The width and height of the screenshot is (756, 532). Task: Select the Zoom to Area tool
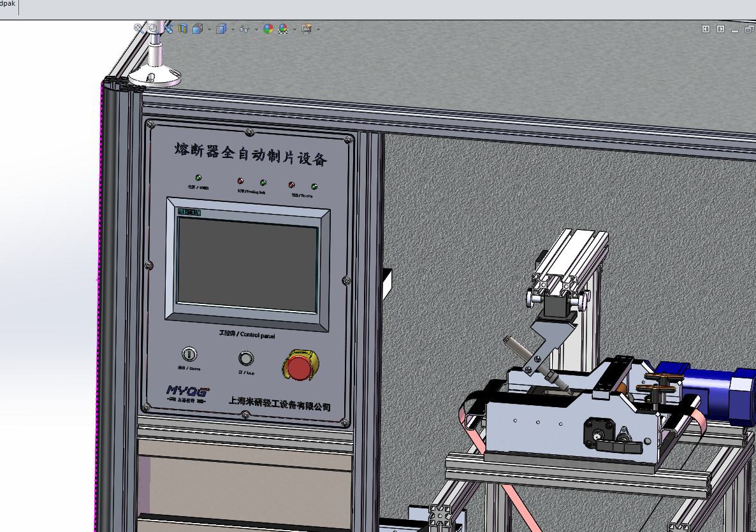[x=153, y=28]
